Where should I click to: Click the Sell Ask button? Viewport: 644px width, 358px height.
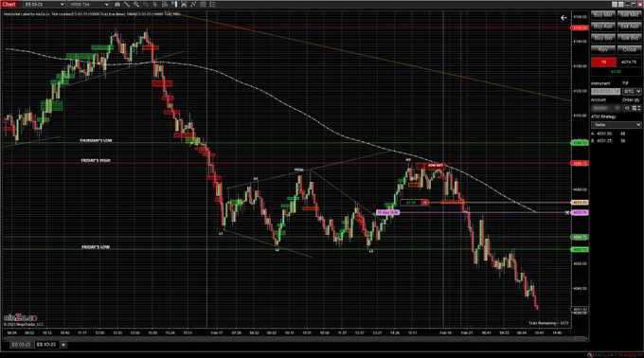click(x=629, y=27)
